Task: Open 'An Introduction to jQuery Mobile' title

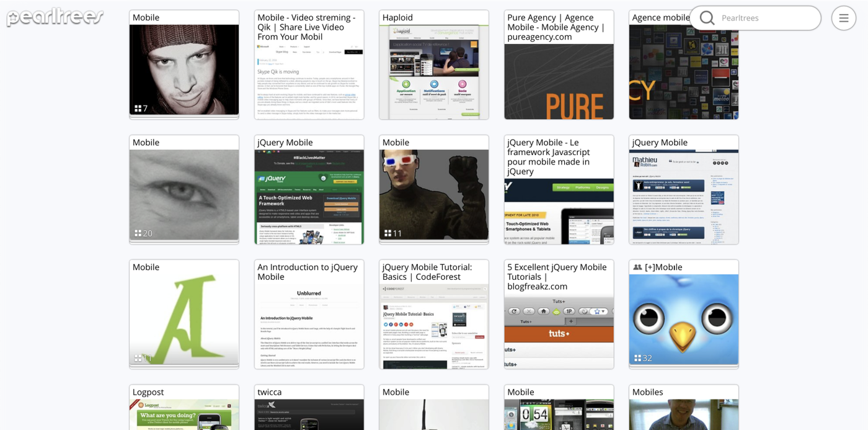Action: [308, 272]
